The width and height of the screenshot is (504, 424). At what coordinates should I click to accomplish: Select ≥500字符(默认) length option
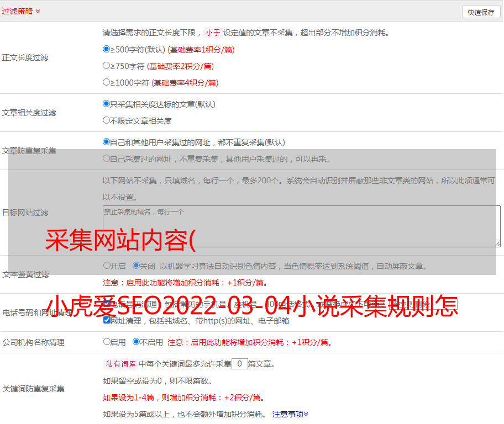pyautogui.click(x=106, y=49)
